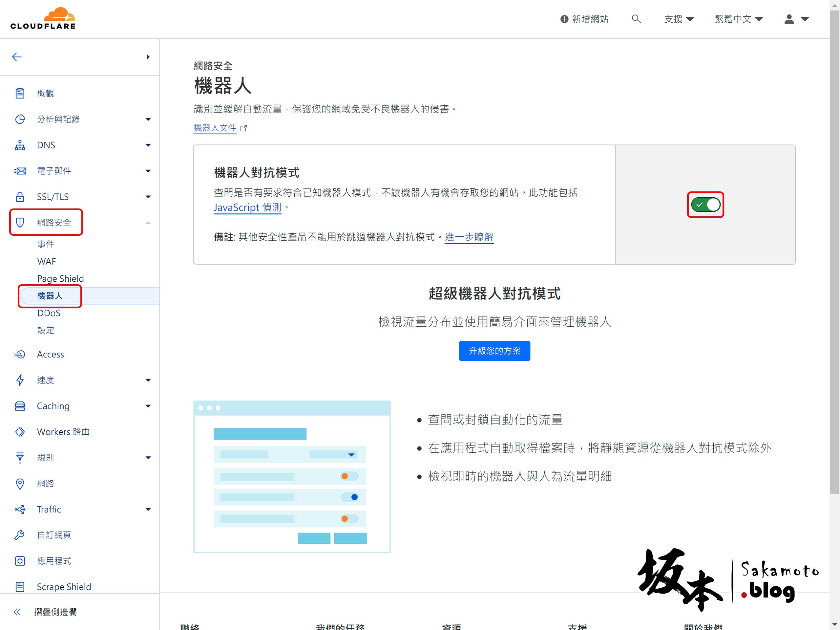This screenshot has width=840, height=630.
Task: Click the 速度 lightning bolt icon
Action: 20,380
